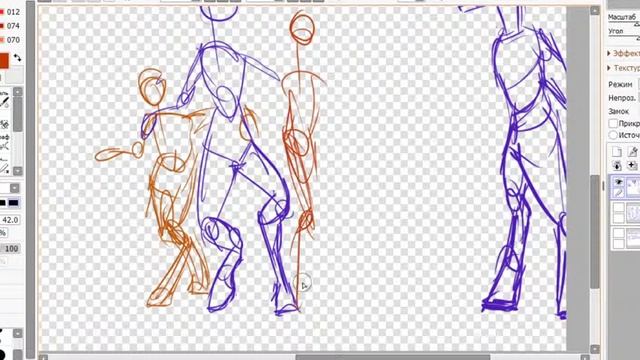Open the dropdown below the tool list
The image size is (640, 360).
point(15,188)
